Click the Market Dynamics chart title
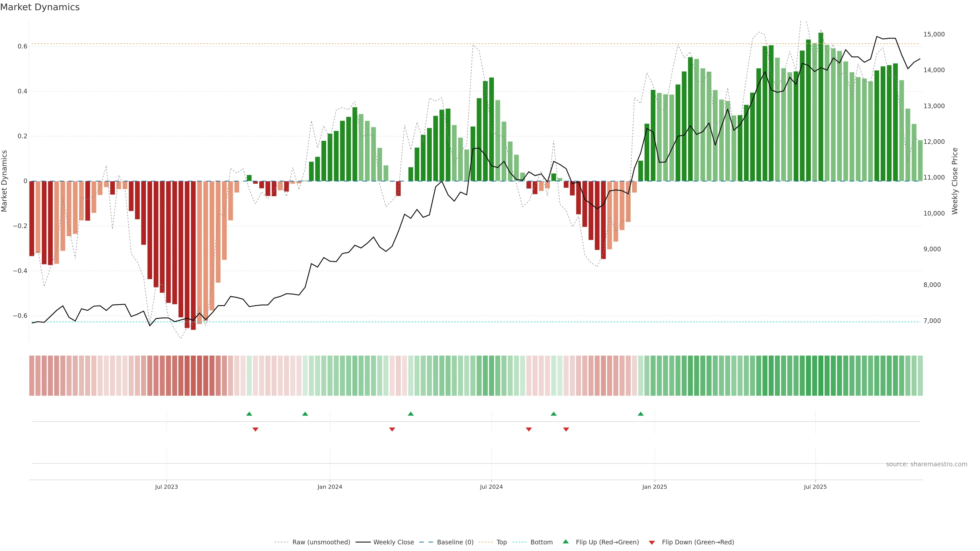 [x=40, y=7]
